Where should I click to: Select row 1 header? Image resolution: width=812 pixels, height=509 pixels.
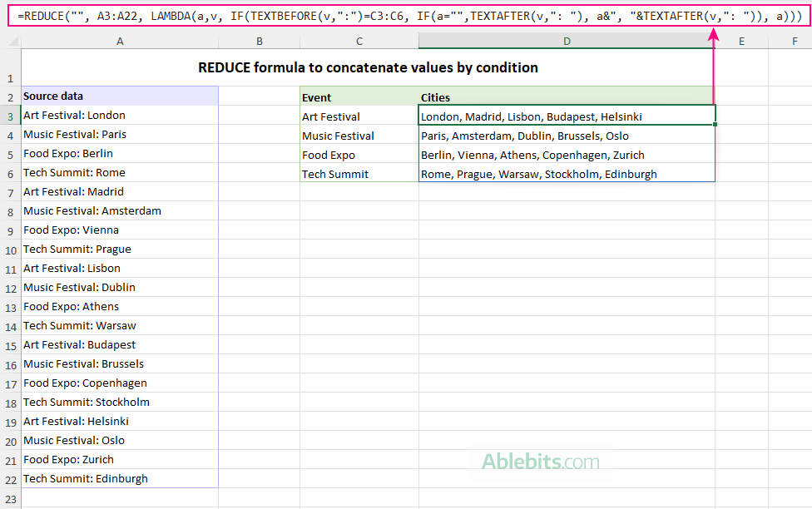click(x=10, y=68)
